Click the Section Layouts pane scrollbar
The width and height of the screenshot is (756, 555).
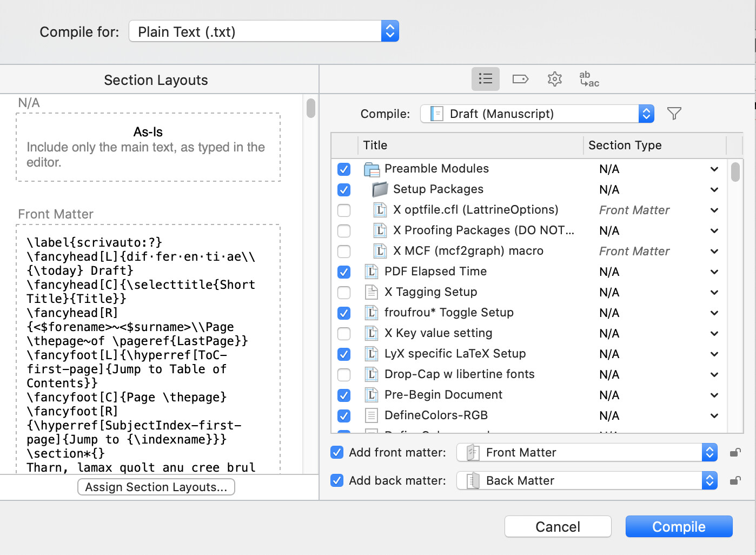tap(310, 108)
